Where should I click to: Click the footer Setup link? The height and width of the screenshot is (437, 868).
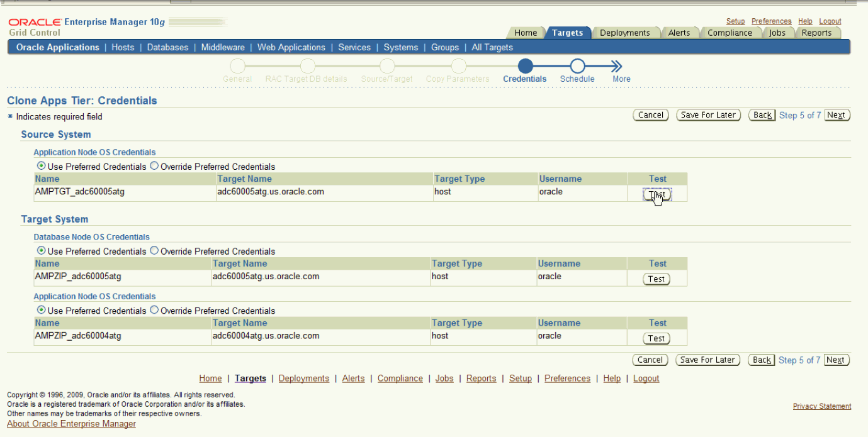[521, 379]
